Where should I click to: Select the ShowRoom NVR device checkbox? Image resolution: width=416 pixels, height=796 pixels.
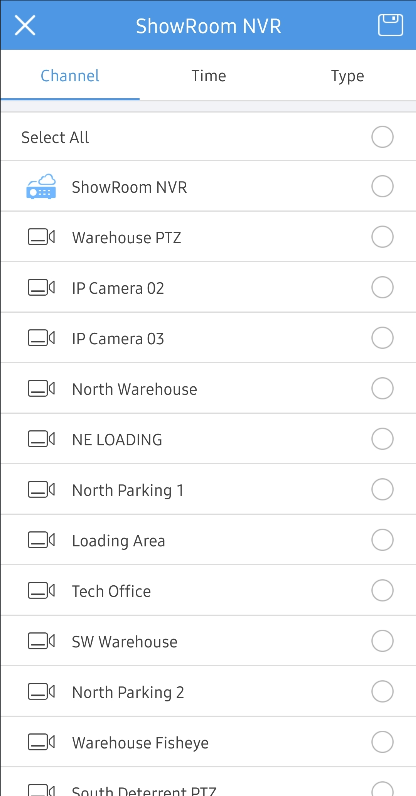382,186
